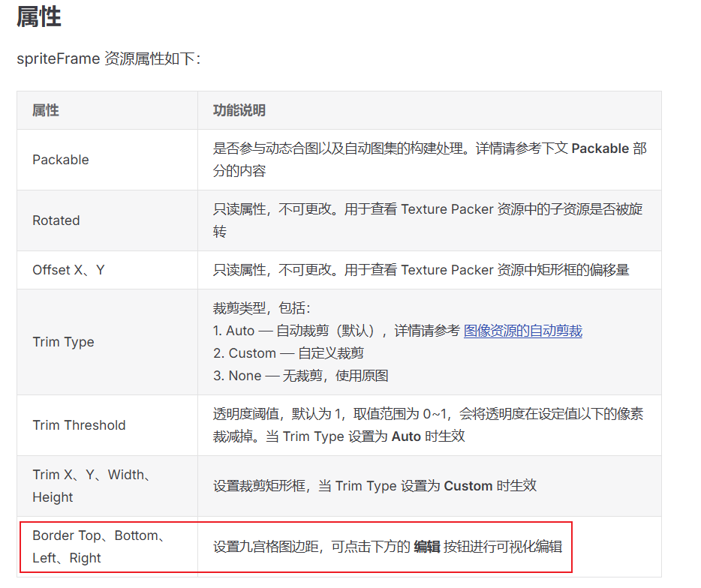Open the 图像资源的自动剪裁 link
This screenshot has height=588, width=701.
(522, 331)
